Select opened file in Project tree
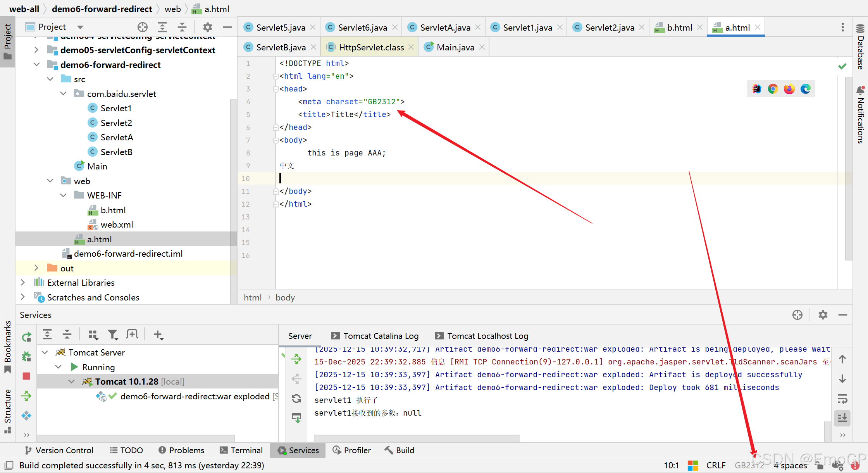The height and width of the screenshot is (473, 868). pyautogui.click(x=143, y=27)
